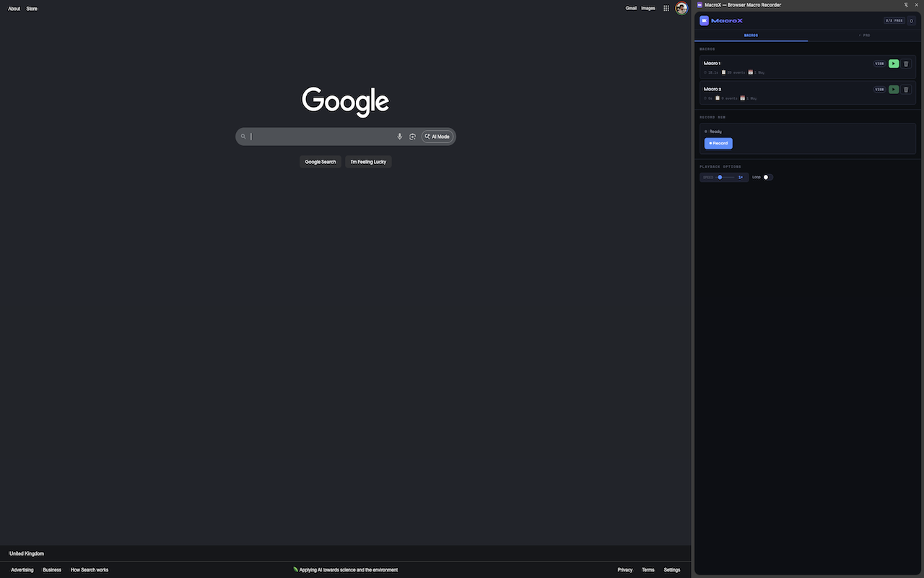Click the MacroX title bar icon

[699, 5]
